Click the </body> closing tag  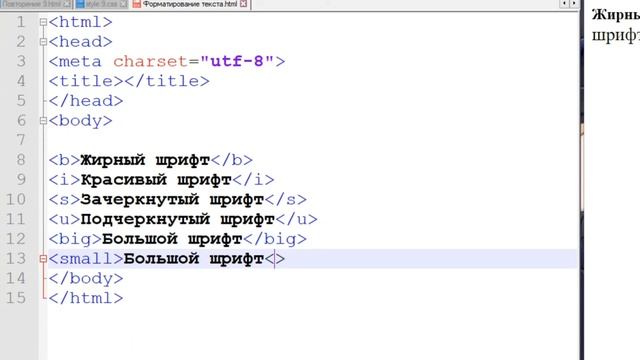(86, 278)
